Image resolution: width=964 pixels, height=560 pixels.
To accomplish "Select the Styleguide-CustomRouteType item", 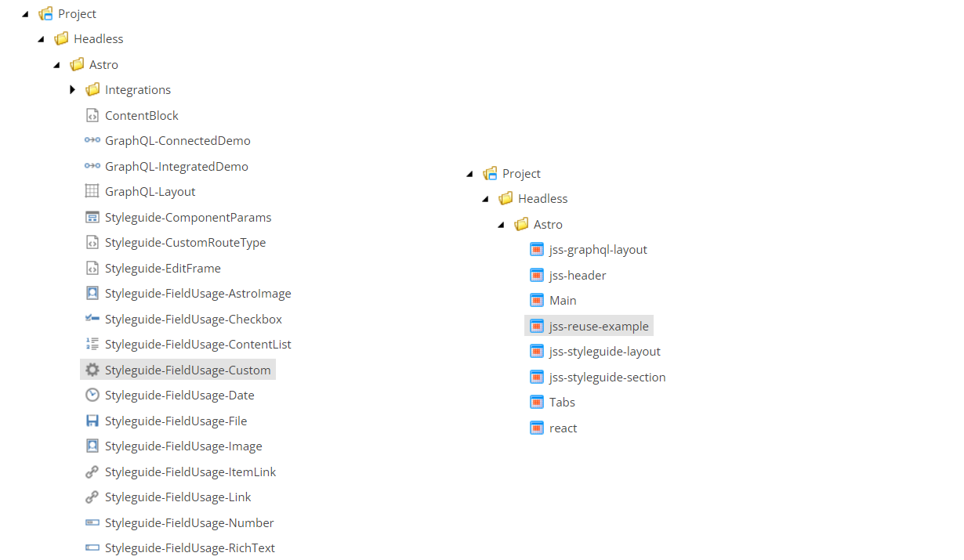I will (186, 242).
